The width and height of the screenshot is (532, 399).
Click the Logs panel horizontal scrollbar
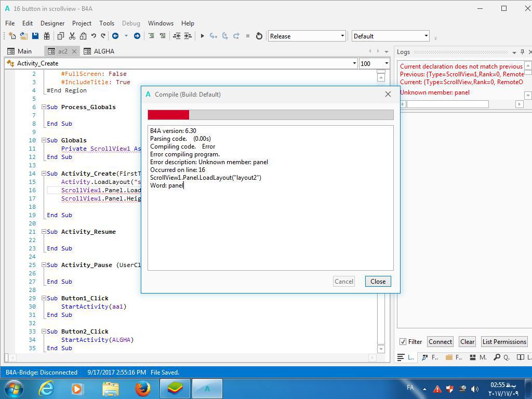click(x=447, y=104)
